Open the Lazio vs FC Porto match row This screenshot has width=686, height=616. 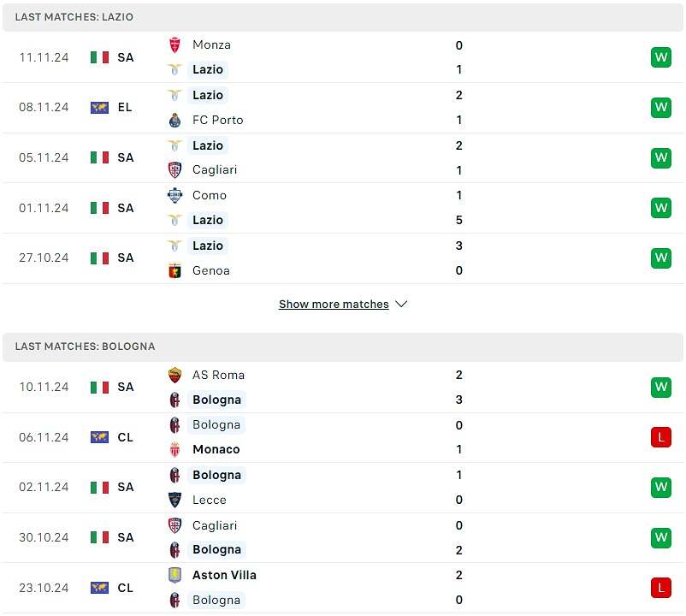point(342,108)
